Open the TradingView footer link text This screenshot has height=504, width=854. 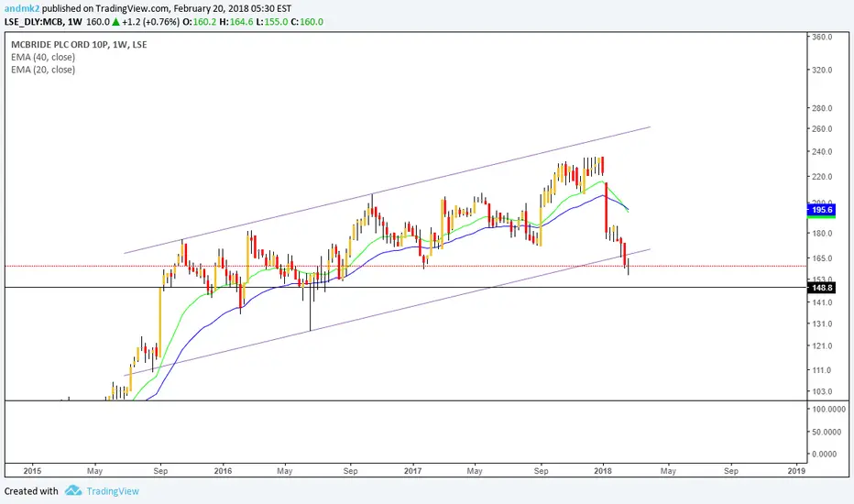(113, 491)
